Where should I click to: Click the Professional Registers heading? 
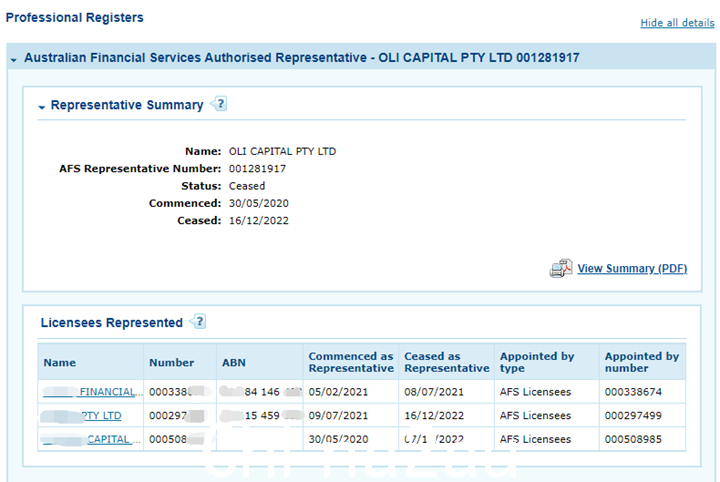click(x=74, y=17)
